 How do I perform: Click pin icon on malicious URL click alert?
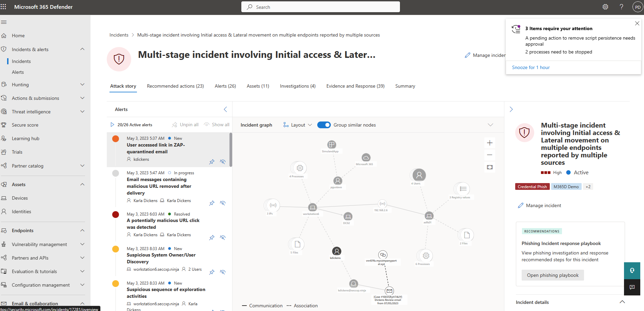pos(212,238)
